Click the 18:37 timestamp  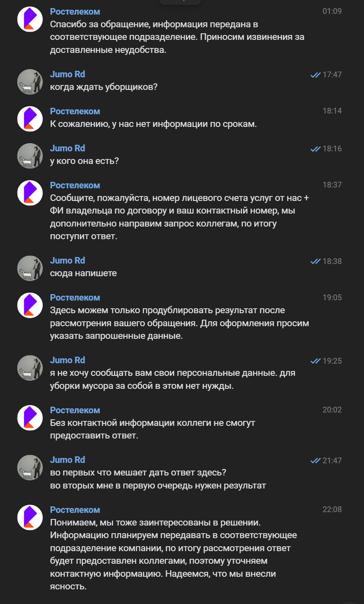(x=332, y=185)
